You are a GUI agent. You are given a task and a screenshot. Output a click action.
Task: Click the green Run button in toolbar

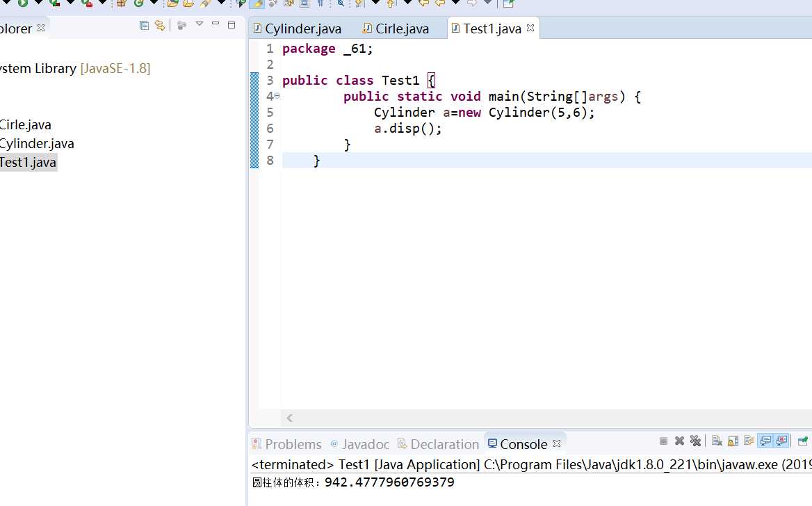(x=23, y=3)
